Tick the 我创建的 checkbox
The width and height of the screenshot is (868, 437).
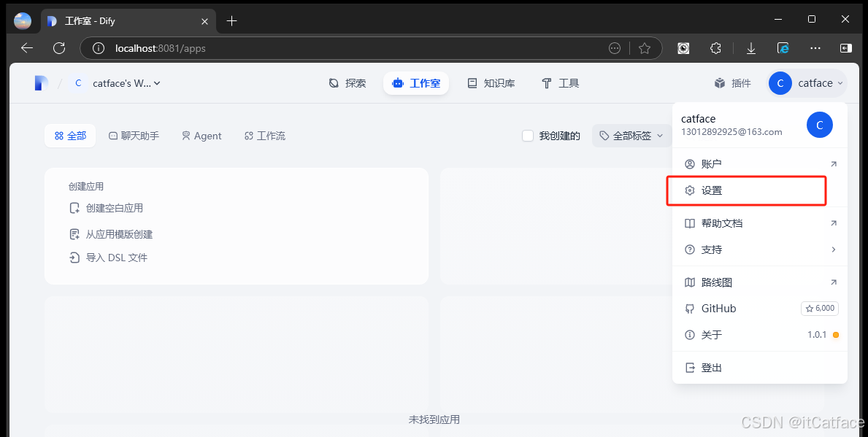click(528, 136)
